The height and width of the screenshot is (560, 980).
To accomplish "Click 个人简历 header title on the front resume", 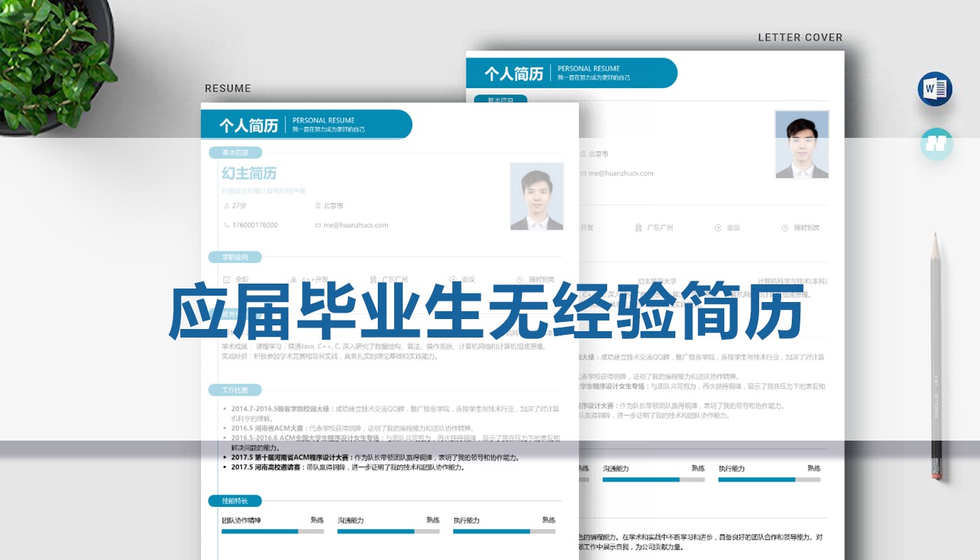I will (x=249, y=126).
